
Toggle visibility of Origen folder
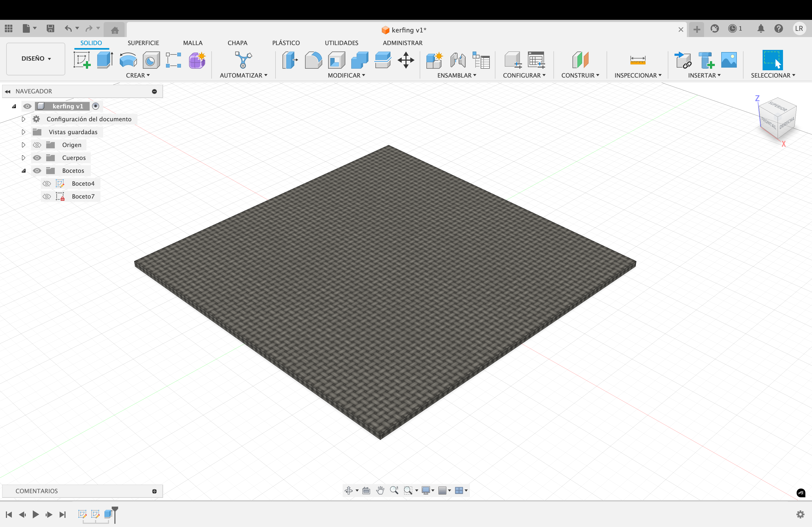37,145
